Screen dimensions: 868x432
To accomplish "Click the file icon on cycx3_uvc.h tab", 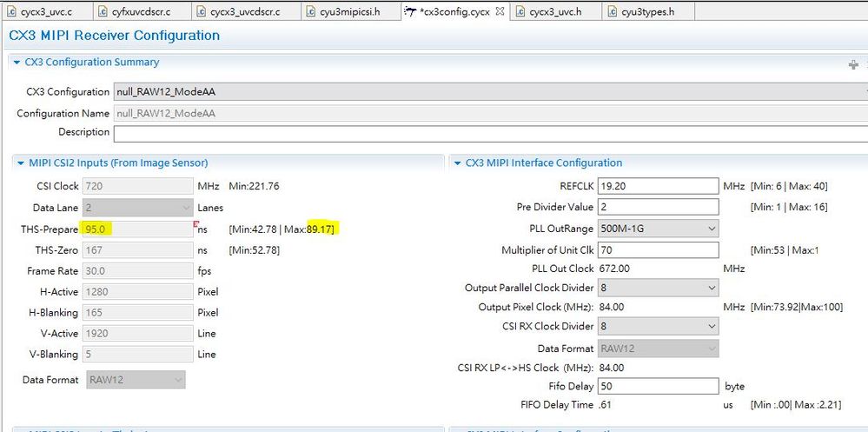I will click(x=520, y=11).
